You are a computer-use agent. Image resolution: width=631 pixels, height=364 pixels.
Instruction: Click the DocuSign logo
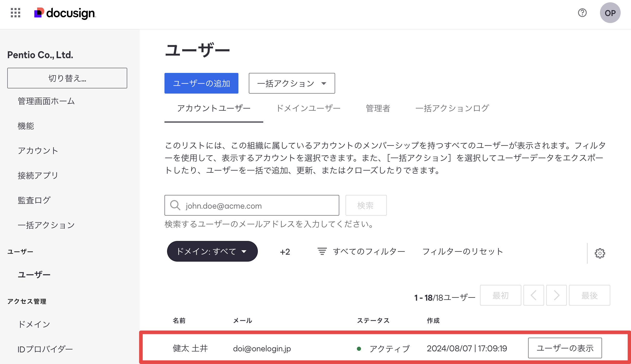tap(65, 13)
